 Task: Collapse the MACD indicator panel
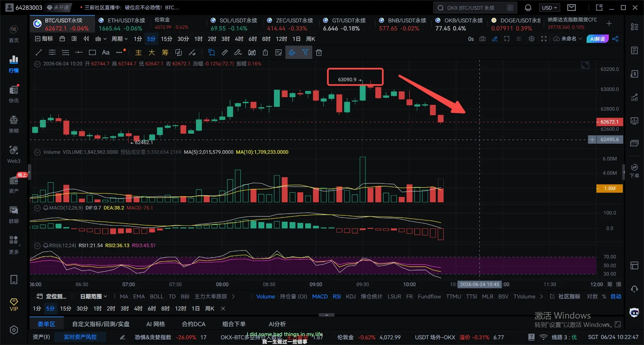[x=38, y=208]
